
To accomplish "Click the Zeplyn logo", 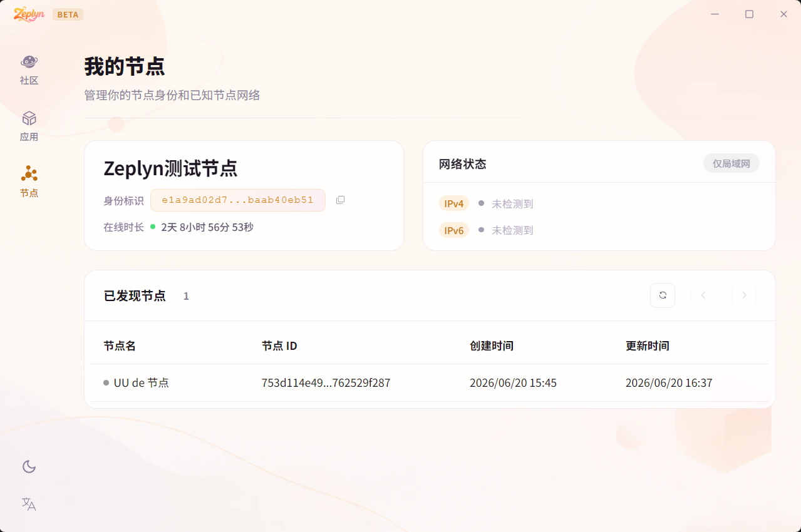I will click(x=29, y=14).
